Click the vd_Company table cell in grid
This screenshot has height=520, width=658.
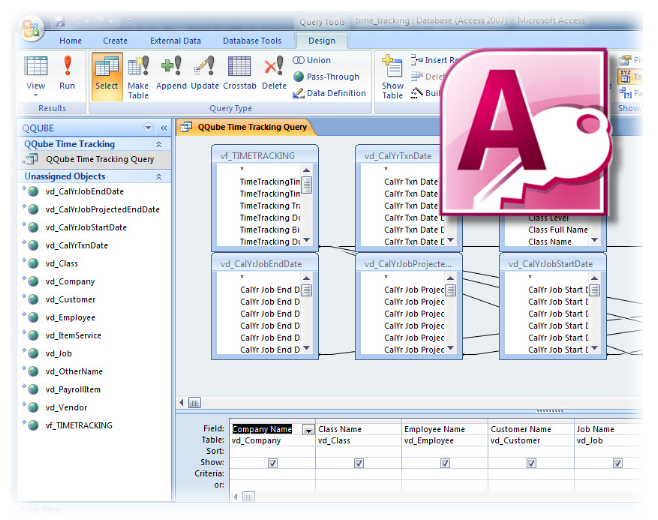(x=272, y=441)
